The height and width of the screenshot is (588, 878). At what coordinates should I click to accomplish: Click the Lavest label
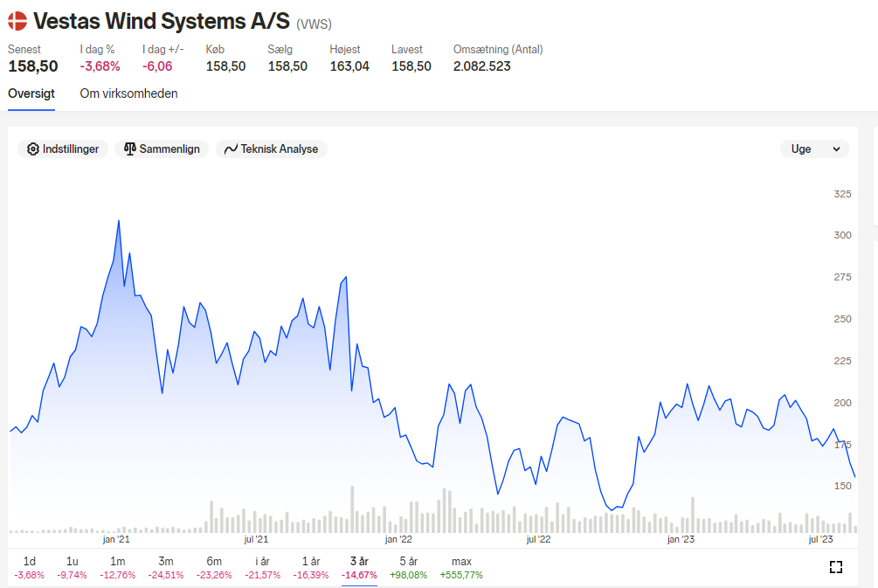tap(407, 49)
